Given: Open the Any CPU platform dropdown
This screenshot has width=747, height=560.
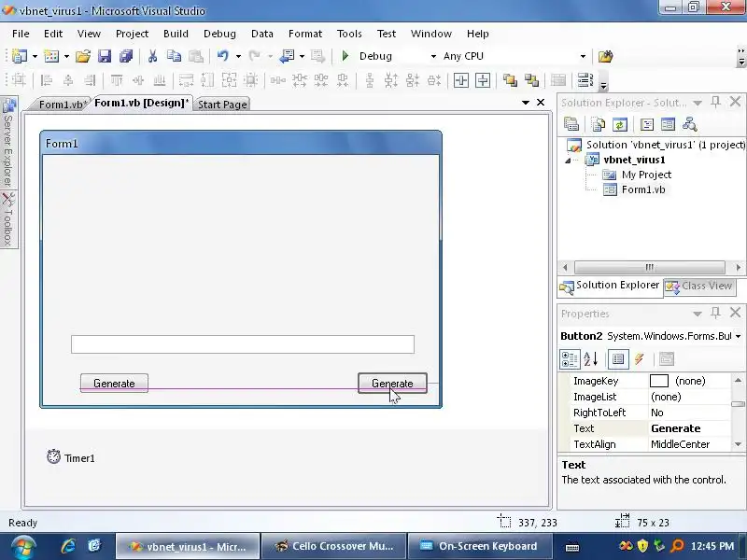Looking at the screenshot, I should coord(583,56).
